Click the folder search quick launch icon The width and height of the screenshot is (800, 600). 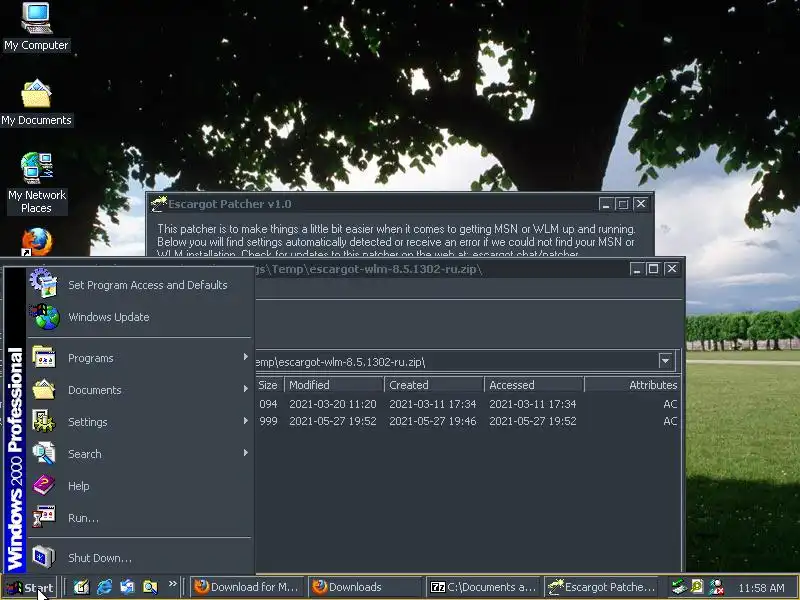(150, 587)
